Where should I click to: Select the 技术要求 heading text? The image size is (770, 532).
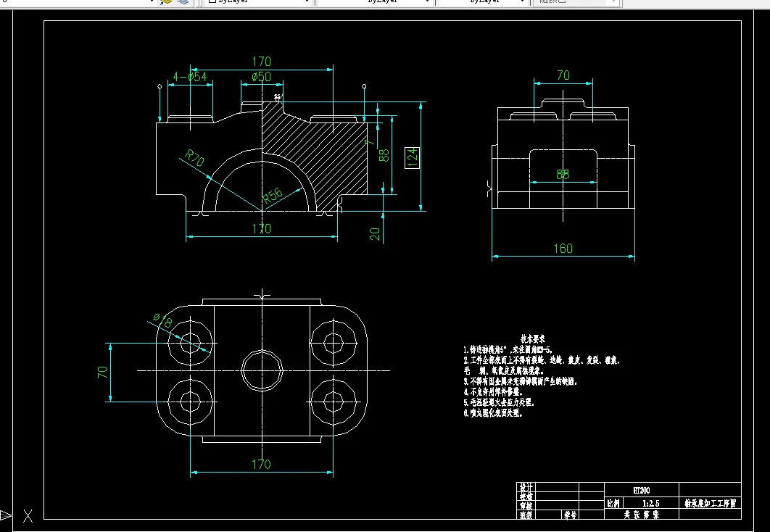point(533,338)
